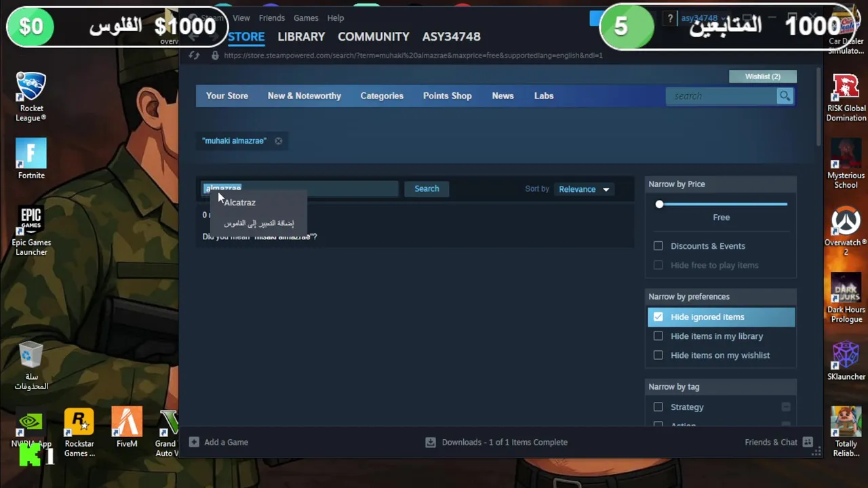
Task: Remove the "muhaki almazrae" search tag
Action: (x=278, y=141)
